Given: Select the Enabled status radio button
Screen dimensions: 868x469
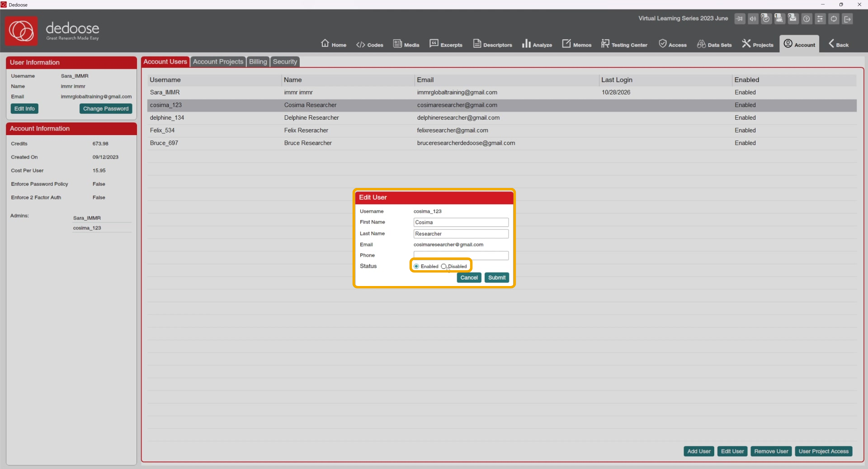Looking at the screenshot, I should (416, 267).
